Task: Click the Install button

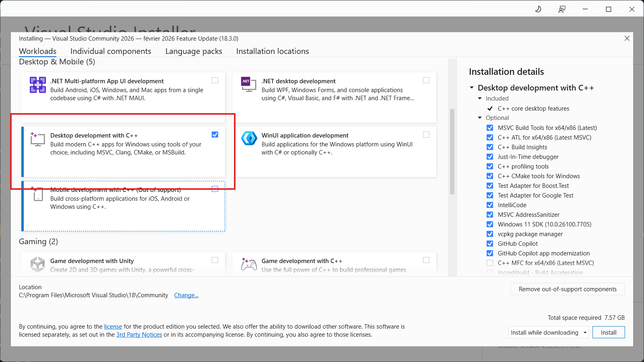Action: click(609, 332)
